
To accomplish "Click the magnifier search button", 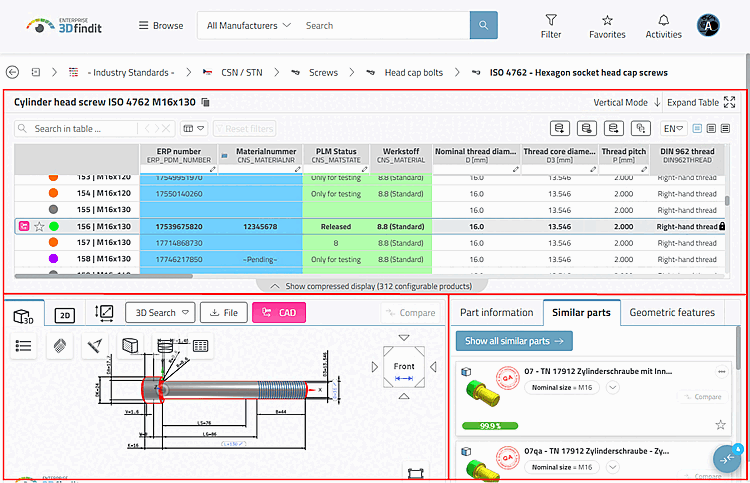I will point(484,25).
